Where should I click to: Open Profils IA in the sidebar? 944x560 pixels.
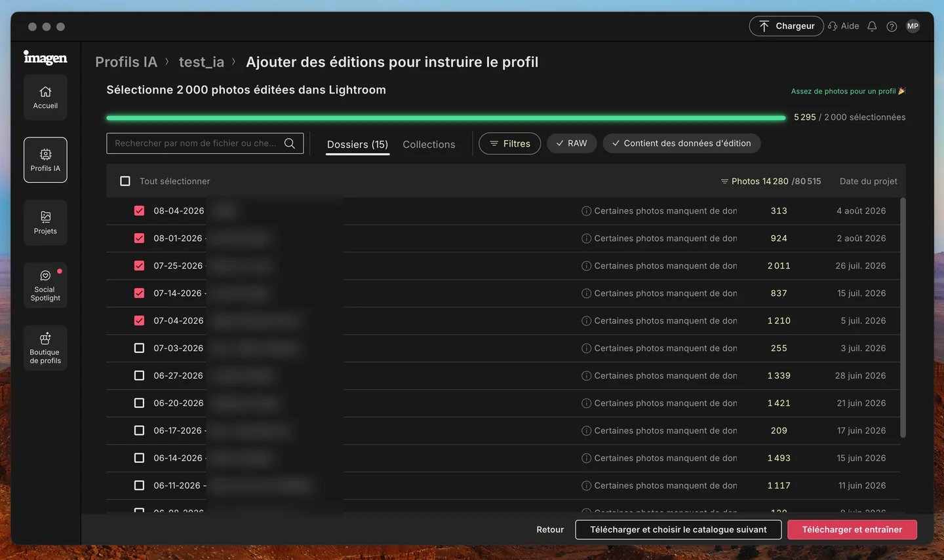click(45, 160)
